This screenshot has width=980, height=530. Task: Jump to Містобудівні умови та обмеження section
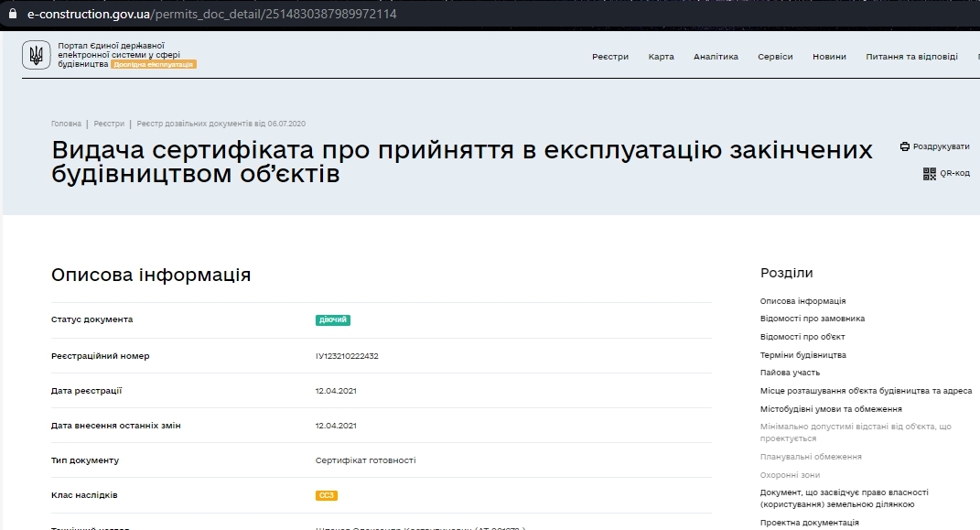click(x=831, y=409)
